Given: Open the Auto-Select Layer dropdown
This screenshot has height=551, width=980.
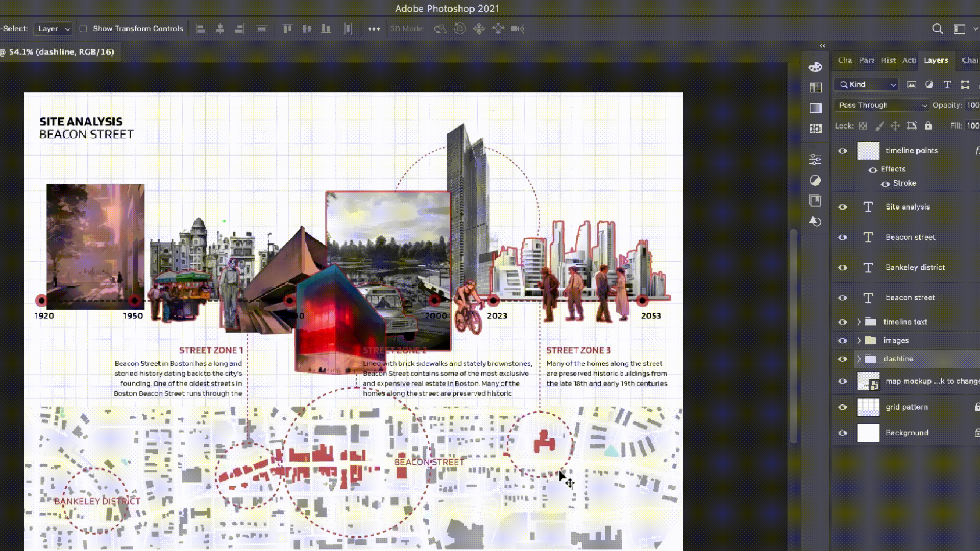Looking at the screenshot, I should pyautogui.click(x=53, y=29).
